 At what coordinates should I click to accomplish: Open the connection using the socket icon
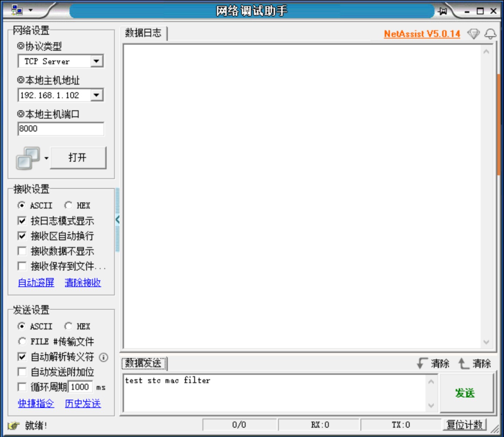[28, 157]
